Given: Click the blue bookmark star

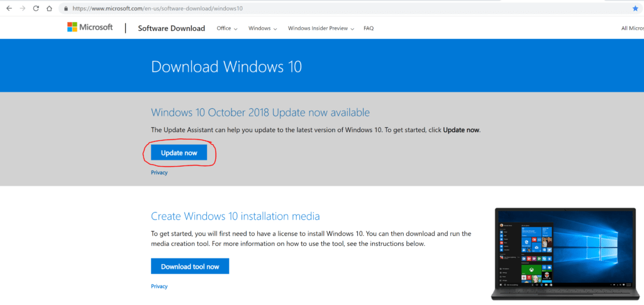Looking at the screenshot, I should coord(635,8).
